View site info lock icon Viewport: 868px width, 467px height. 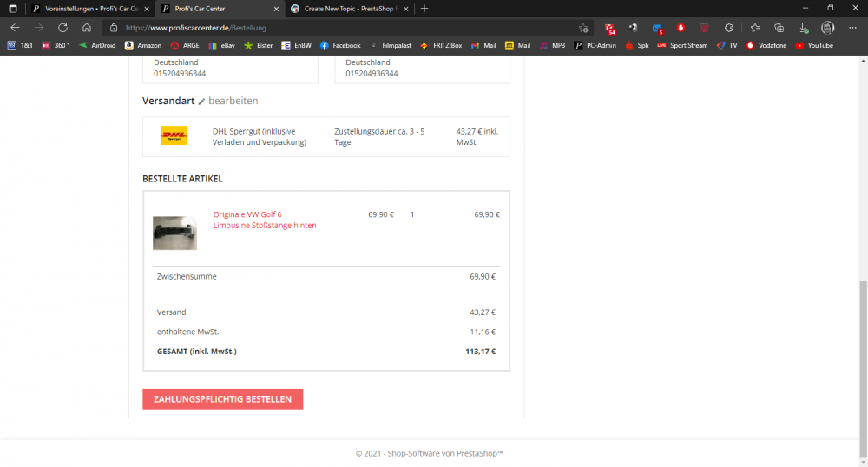click(x=114, y=28)
